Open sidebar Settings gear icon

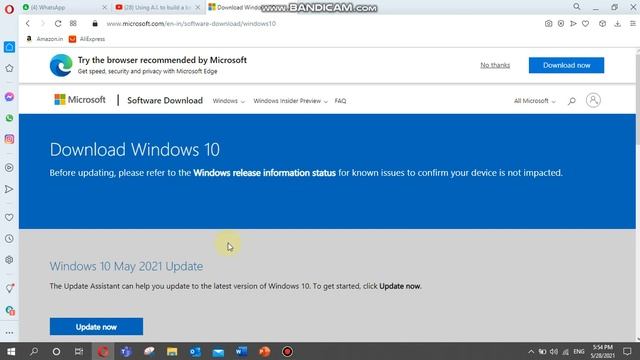point(9,260)
